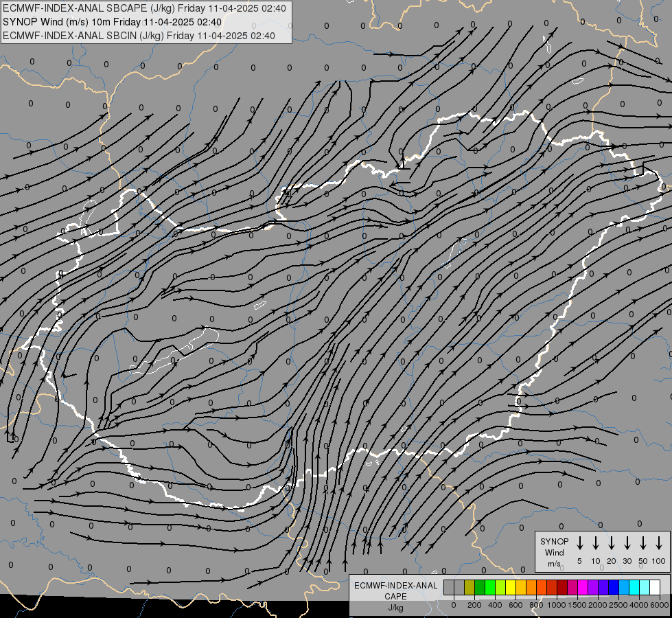The image size is (672, 618).
Task: Click the 'CAPE' label in the legend
Action: click(x=395, y=597)
